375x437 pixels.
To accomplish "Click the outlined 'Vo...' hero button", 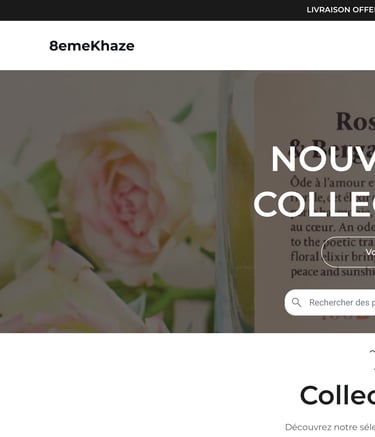I will point(348,252).
